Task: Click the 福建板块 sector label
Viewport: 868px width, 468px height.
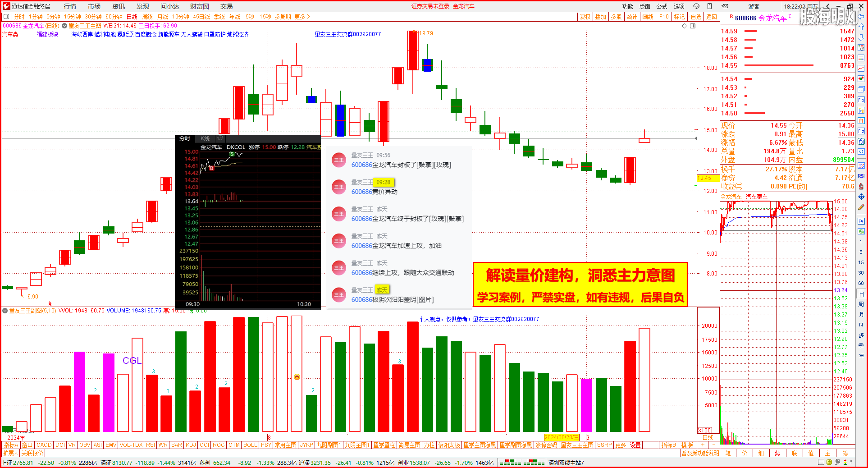Action: (x=48, y=34)
